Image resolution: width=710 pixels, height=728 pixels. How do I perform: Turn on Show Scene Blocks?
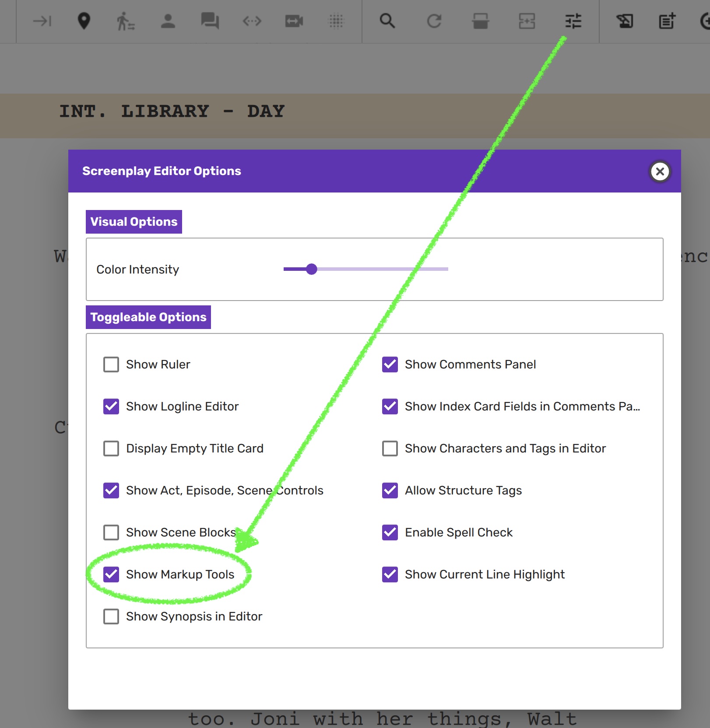click(111, 532)
